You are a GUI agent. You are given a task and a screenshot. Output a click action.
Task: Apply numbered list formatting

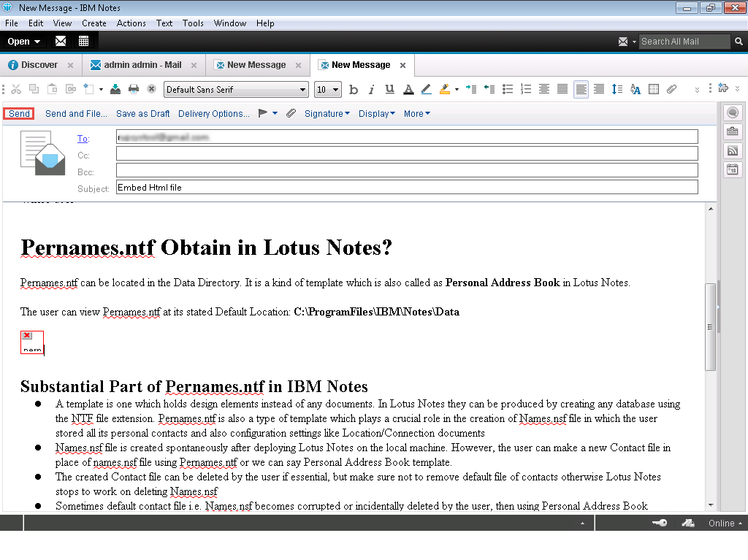(x=526, y=89)
